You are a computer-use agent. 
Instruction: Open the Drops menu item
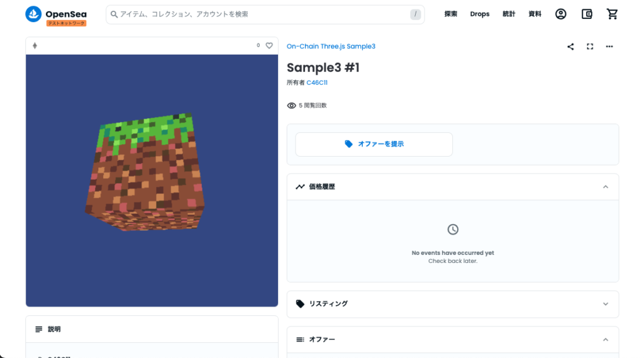[x=480, y=14]
